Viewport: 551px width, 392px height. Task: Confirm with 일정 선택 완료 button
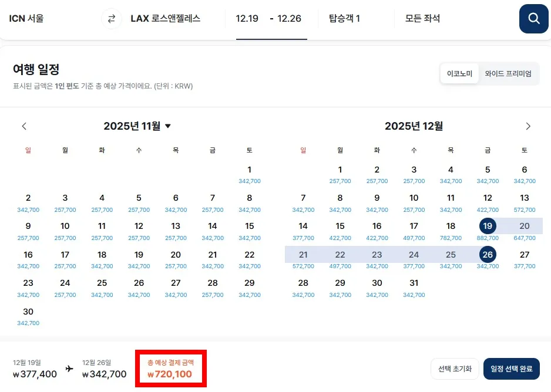[511, 369]
